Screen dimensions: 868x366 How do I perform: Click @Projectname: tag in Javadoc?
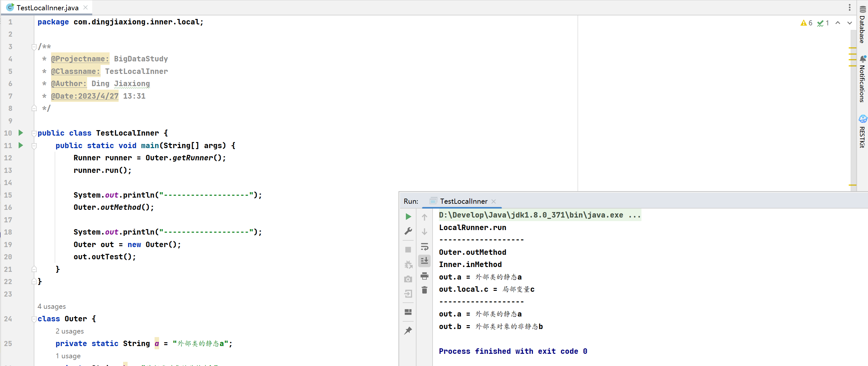(x=80, y=58)
